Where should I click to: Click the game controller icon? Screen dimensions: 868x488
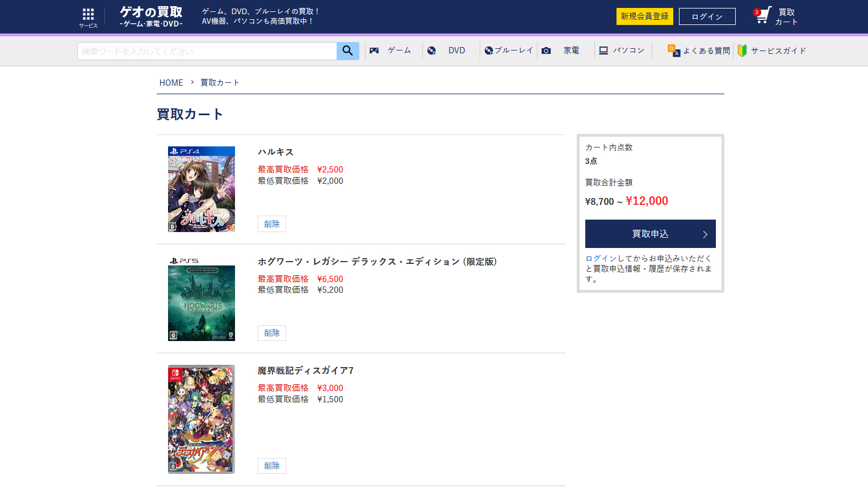(374, 51)
